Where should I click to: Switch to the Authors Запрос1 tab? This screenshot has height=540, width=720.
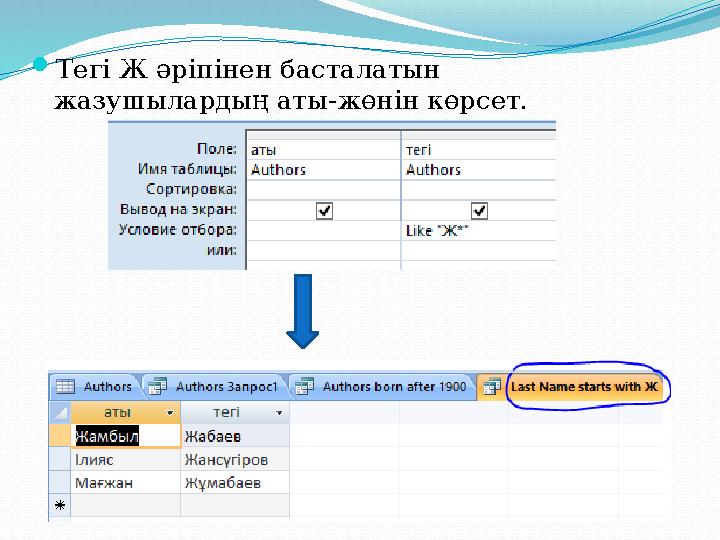pos(216,387)
